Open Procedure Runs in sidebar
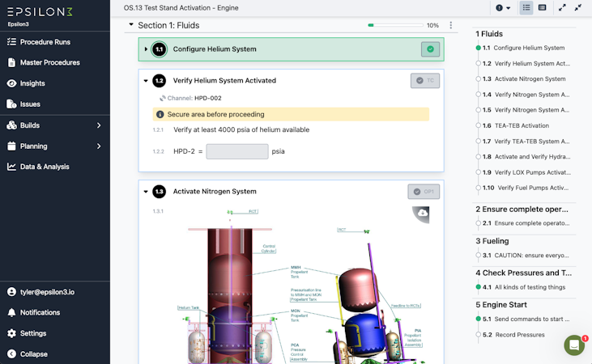The height and width of the screenshot is (364, 592). click(x=45, y=42)
